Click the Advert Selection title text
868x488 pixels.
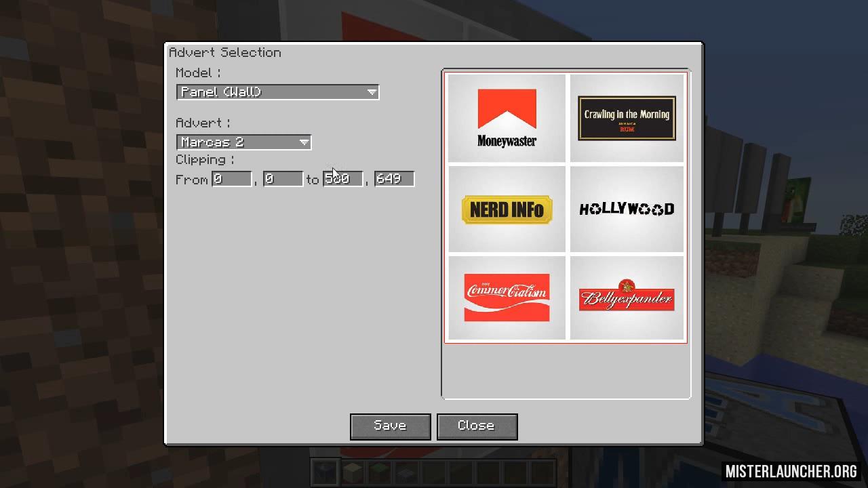pos(225,53)
